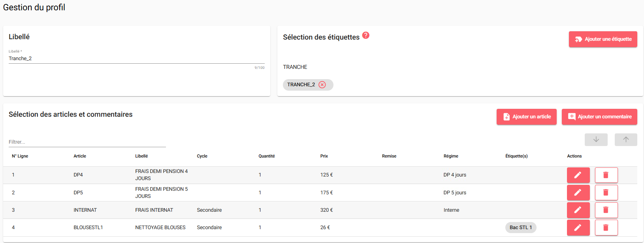Move selected line up with arrow
This screenshot has height=243, width=644.
click(x=626, y=140)
